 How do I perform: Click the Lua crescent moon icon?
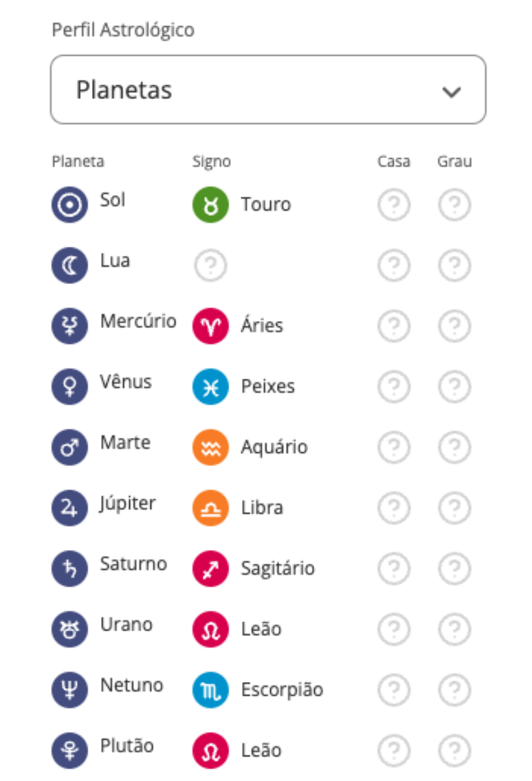pos(69,265)
